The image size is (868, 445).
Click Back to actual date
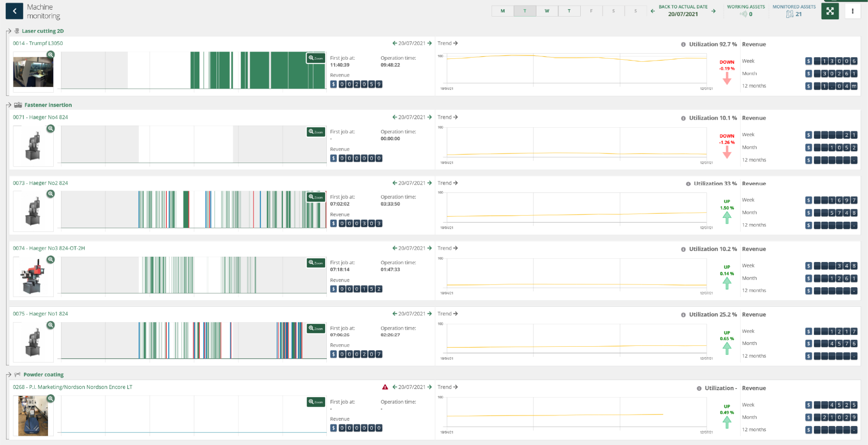coord(683,7)
